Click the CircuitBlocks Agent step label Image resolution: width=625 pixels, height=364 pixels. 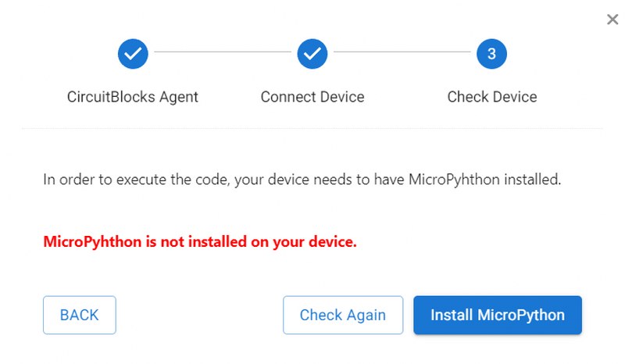click(133, 97)
